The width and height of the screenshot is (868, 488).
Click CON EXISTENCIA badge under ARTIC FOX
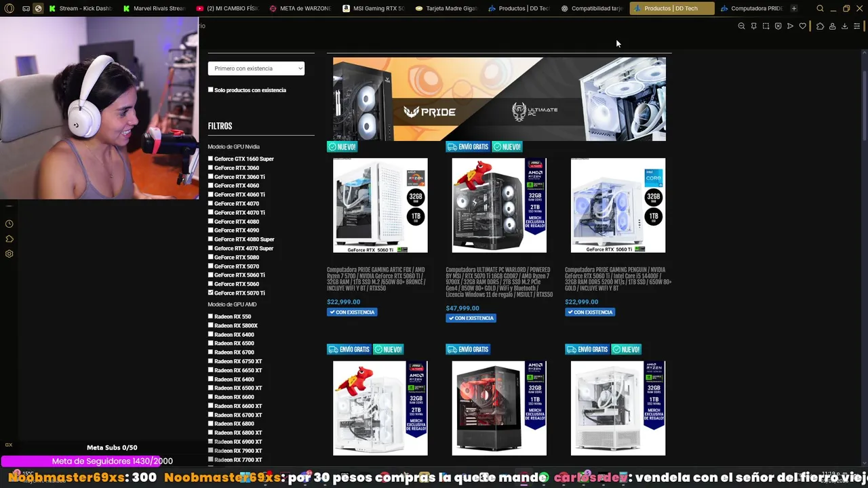pyautogui.click(x=352, y=312)
